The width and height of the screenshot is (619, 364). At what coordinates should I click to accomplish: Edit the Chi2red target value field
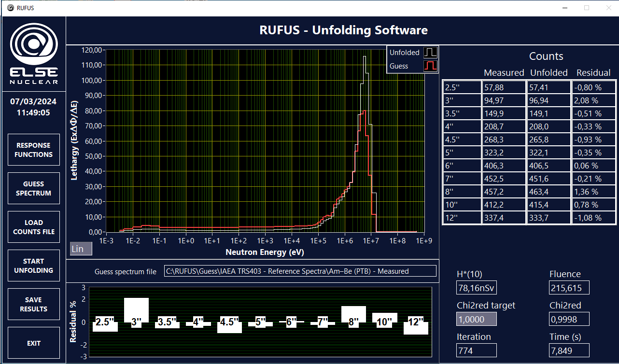point(477,320)
